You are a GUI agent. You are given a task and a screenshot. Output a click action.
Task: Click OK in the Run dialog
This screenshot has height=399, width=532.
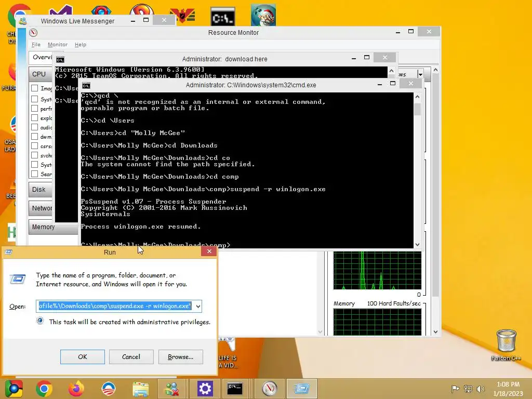[83, 357]
